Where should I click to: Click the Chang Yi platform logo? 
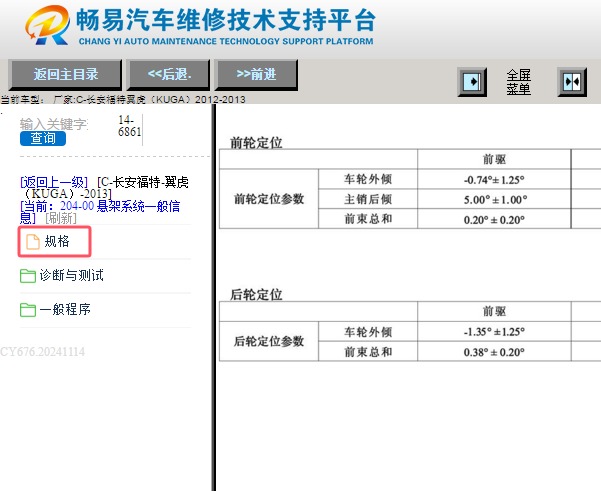(x=47, y=25)
